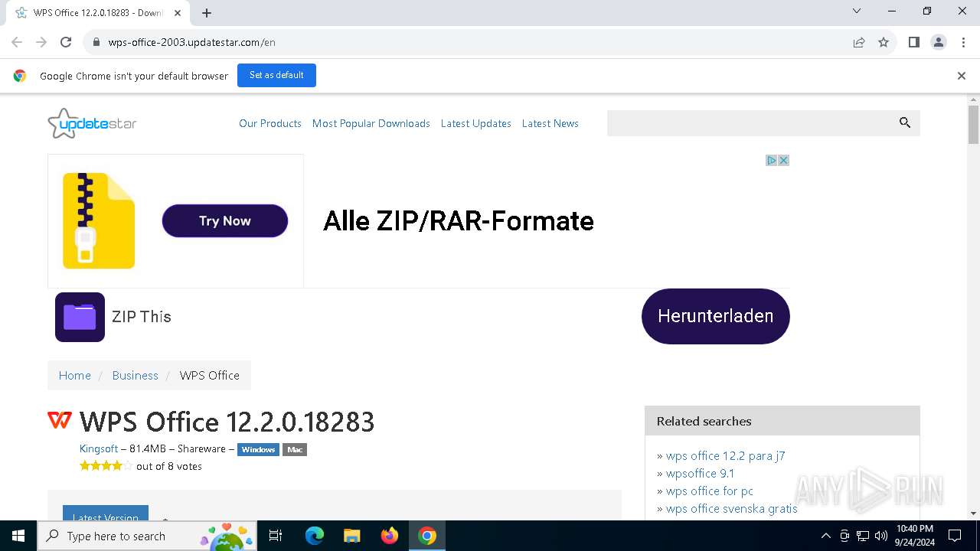Open Chrome profile avatar
Image resolution: width=980 pixels, height=551 pixels.
938,42
